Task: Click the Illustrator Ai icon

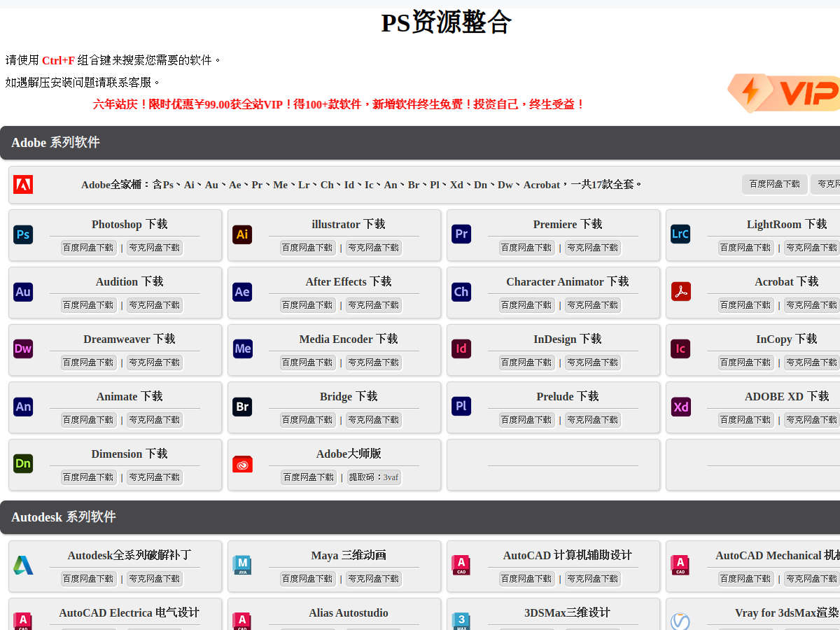Action: pyautogui.click(x=242, y=234)
